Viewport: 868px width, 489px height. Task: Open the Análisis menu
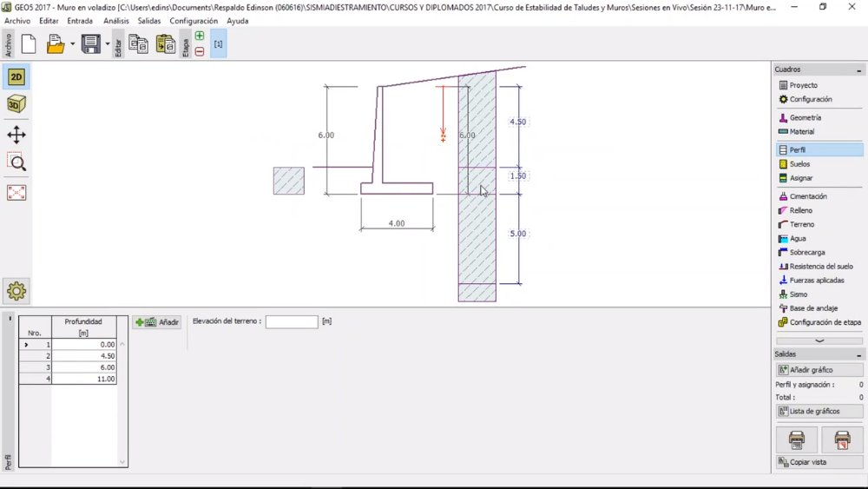115,21
